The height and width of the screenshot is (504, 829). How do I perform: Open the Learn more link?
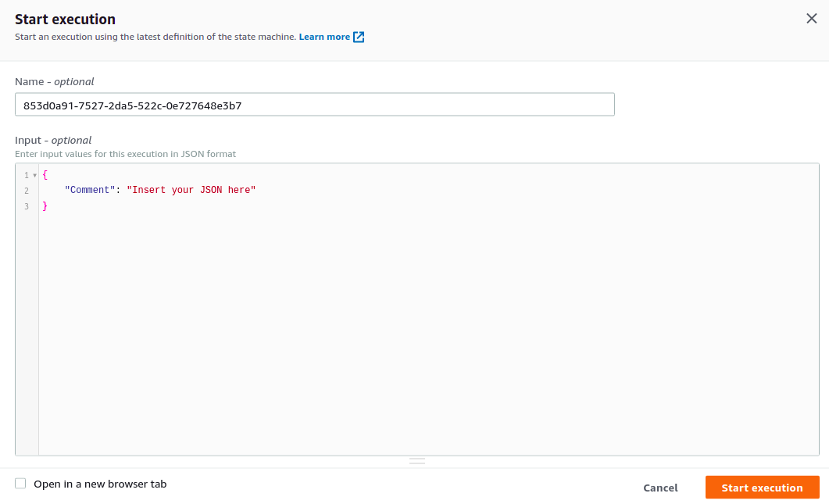[x=324, y=37]
